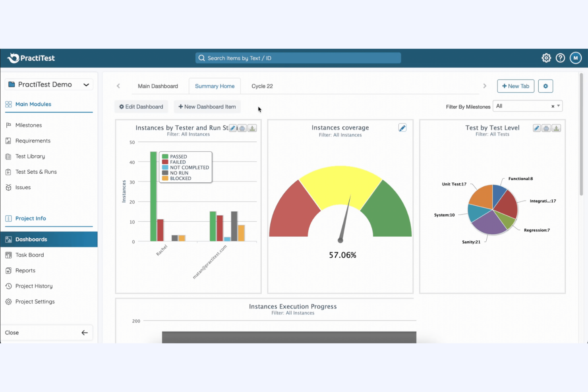Open the Main Dashboard tab

pyautogui.click(x=158, y=86)
